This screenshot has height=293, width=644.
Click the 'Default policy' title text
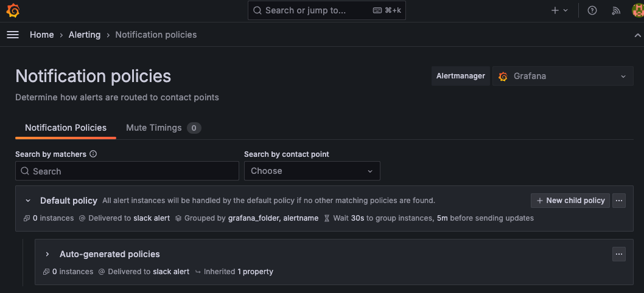coord(69,201)
